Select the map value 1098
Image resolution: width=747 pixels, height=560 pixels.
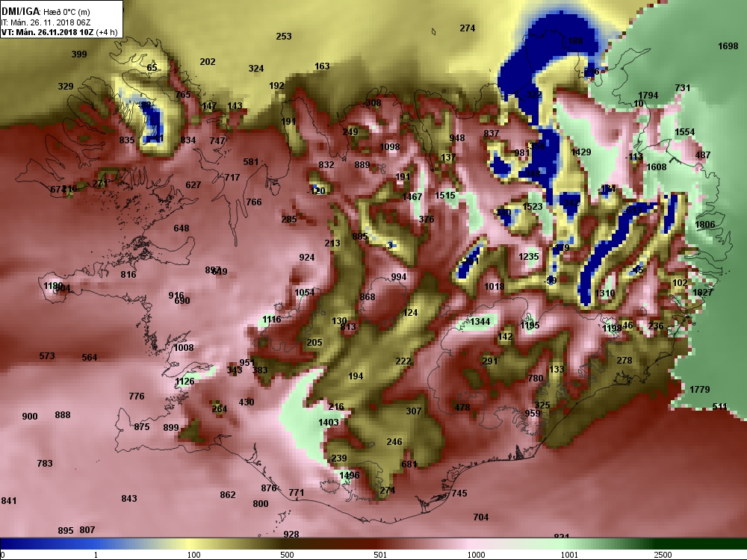click(x=390, y=147)
